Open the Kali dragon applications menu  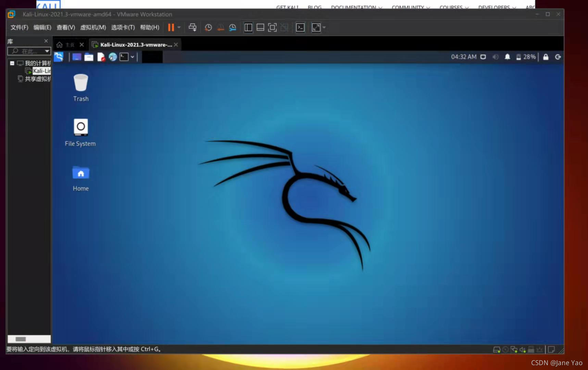59,57
